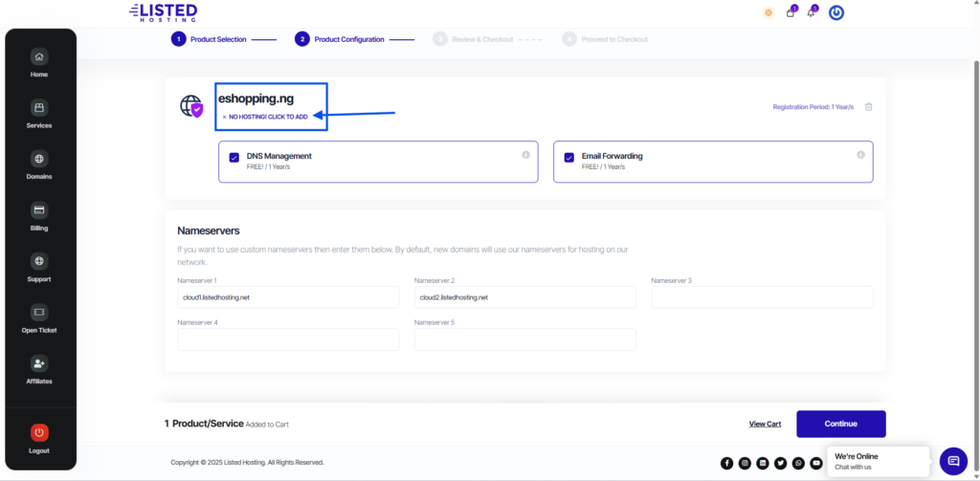Viewport: 980px width, 481px height.
Task: Click NO HOSTING! CLICK TO ADD link
Action: pyautogui.click(x=268, y=117)
